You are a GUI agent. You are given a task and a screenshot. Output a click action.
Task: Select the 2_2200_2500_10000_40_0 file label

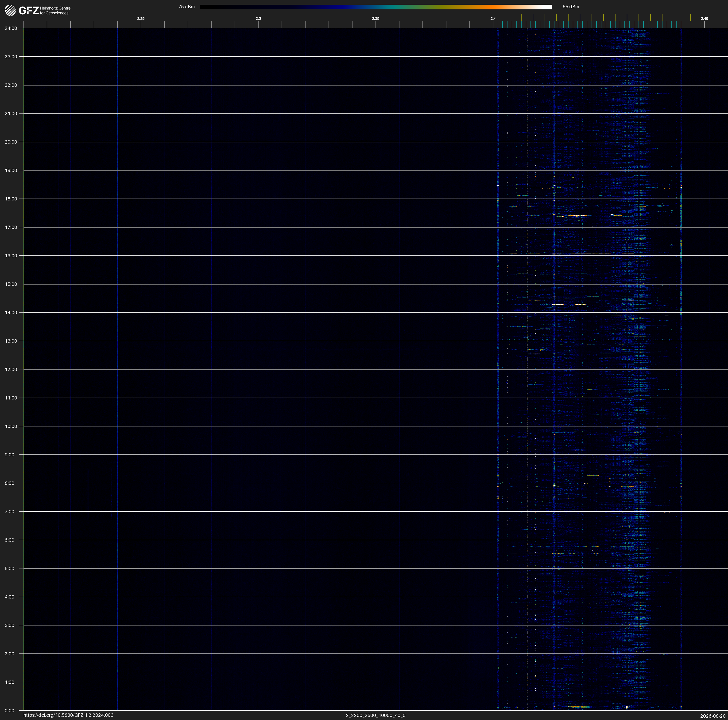[376, 715]
